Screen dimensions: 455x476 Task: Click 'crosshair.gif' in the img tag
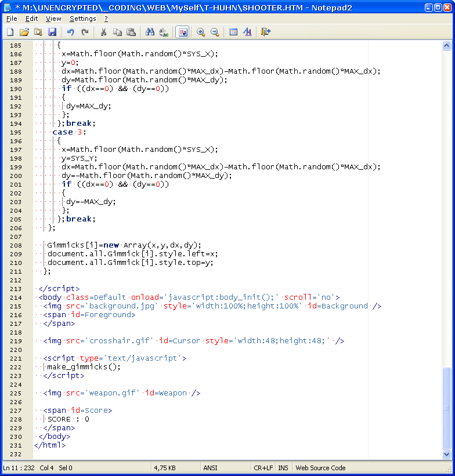pyautogui.click(x=120, y=341)
